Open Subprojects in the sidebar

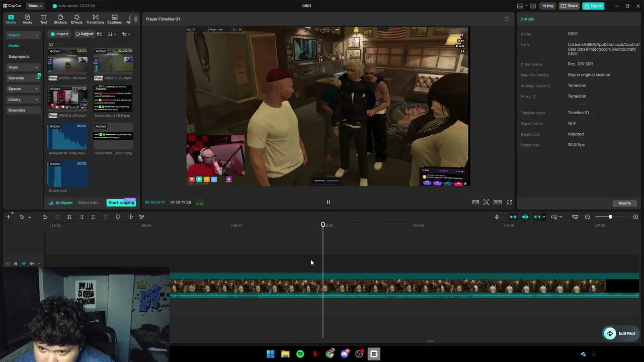click(19, 57)
